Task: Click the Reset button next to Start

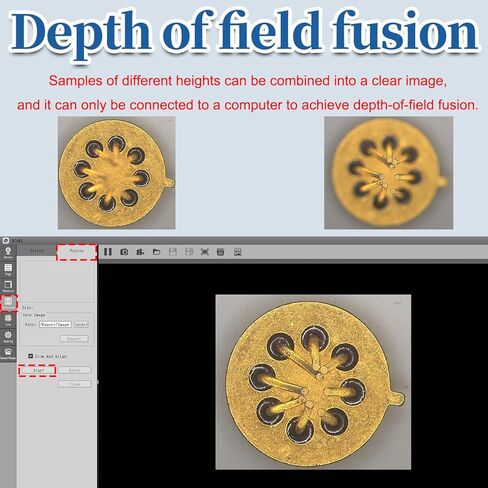Action: (x=75, y=370)
